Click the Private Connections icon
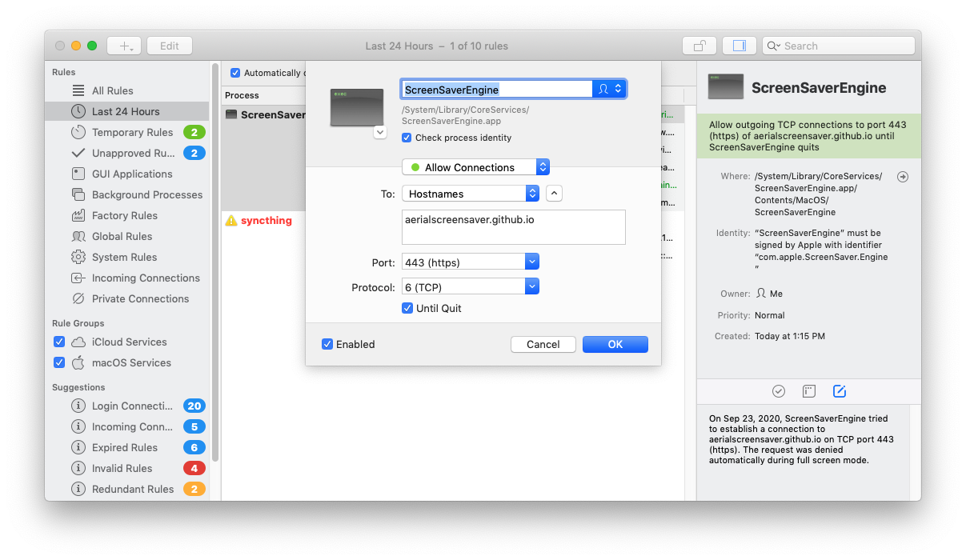Image resolution: width=966 pixels, height=560 pixels. (x=78, y=298)
